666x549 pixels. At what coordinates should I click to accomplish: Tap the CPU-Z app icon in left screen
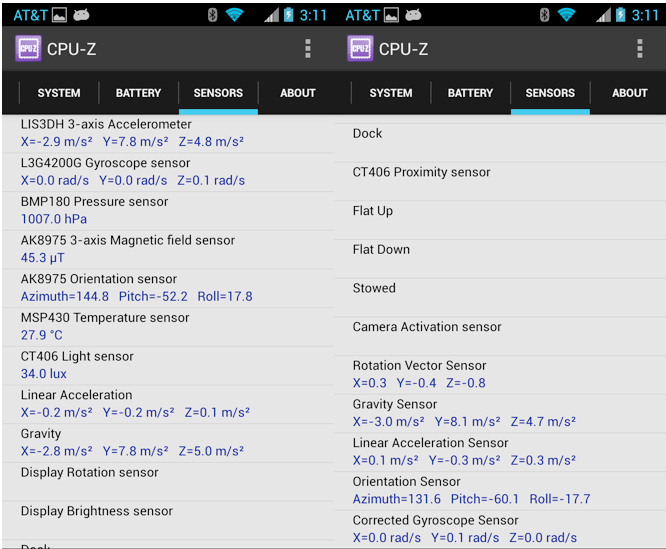point(28,48)
